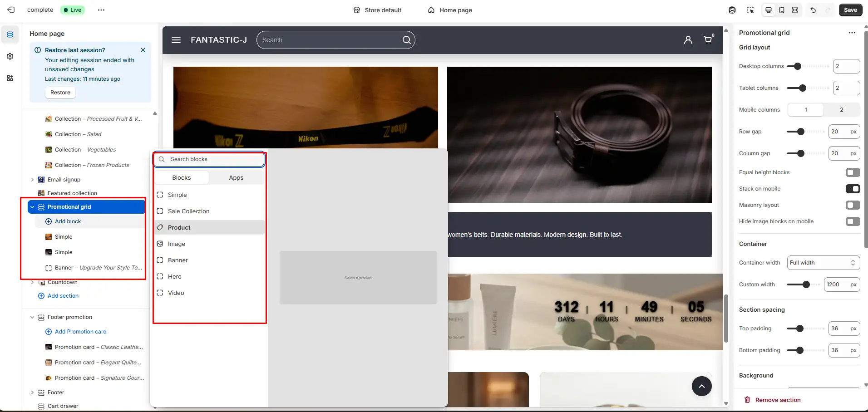Screen dimensions: 868x412
Task: Open theme preview with the incognito icon
Action: [732, 10]
